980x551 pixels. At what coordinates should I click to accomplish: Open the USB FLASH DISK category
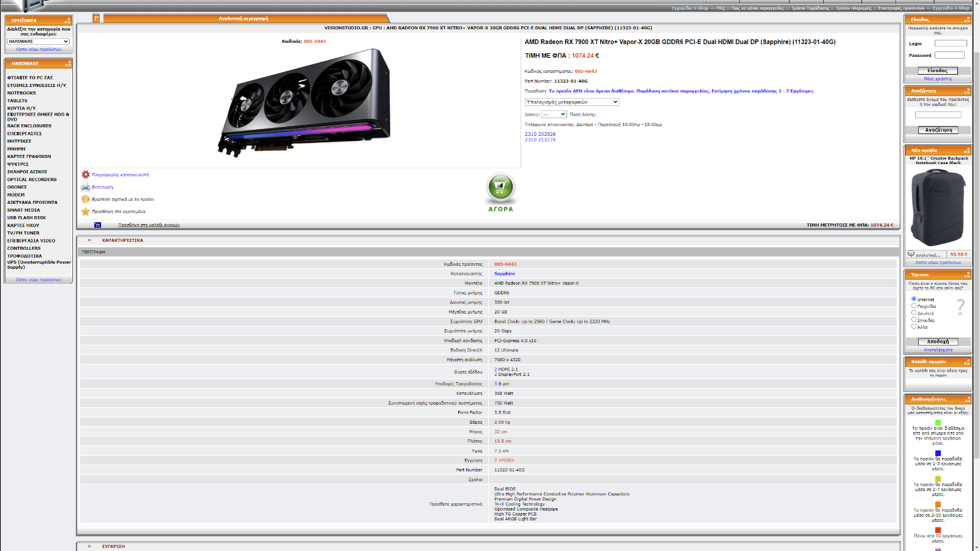click(26, 217)
